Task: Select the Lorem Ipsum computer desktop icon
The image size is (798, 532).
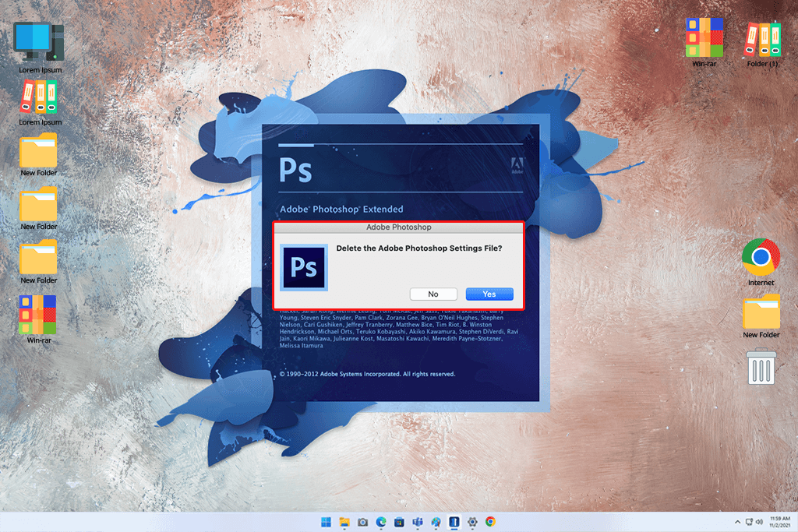Action: tap(40, 48)
